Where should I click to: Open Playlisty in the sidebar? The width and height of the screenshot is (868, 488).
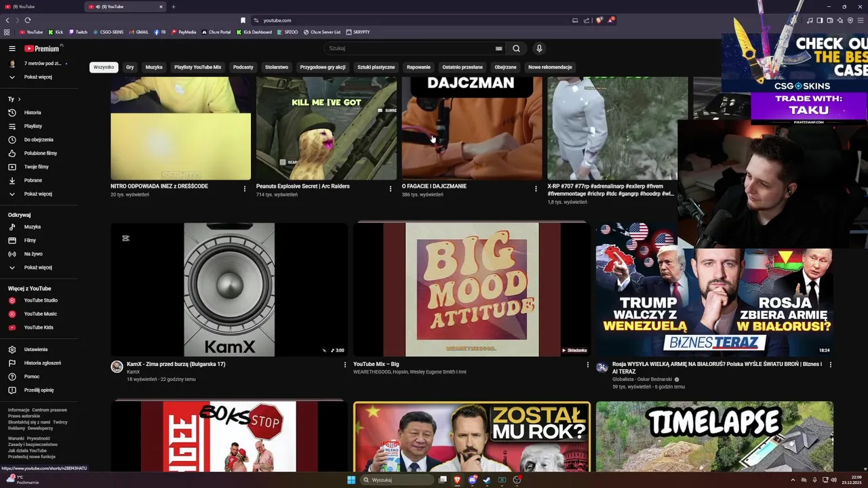pos(33,126)
